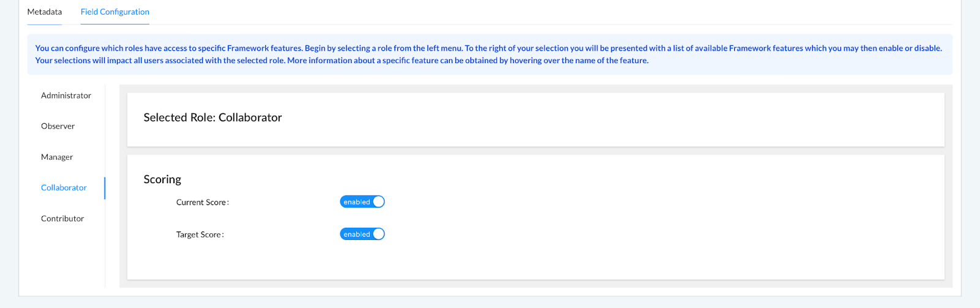The image size is (980, 308).
Task: Select the Administrator role
Action: [66, 96]
